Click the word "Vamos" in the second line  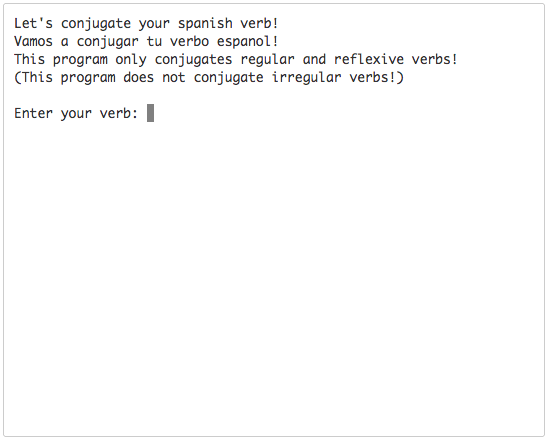[33, 41]
